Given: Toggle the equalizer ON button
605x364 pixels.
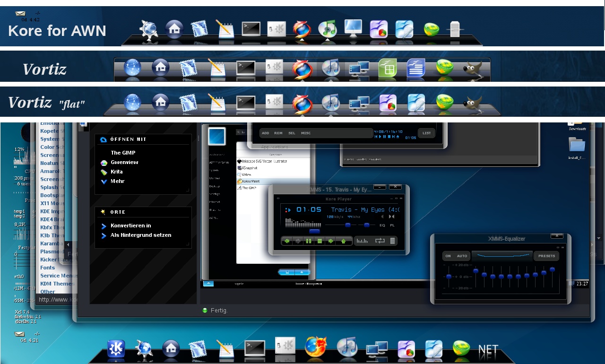Looking at the screenshot, I should coord(448,256).
